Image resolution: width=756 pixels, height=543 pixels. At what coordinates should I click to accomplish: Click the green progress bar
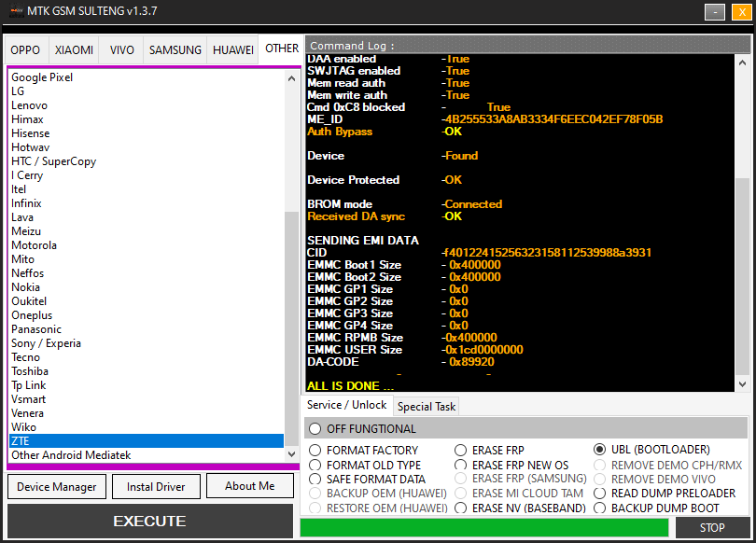coord(483,528)
